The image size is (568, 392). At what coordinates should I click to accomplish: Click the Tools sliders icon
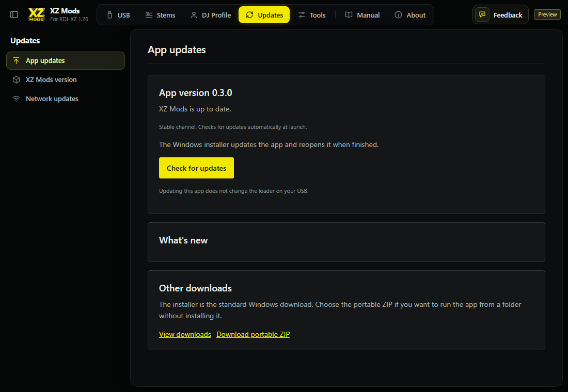point(302,15)
